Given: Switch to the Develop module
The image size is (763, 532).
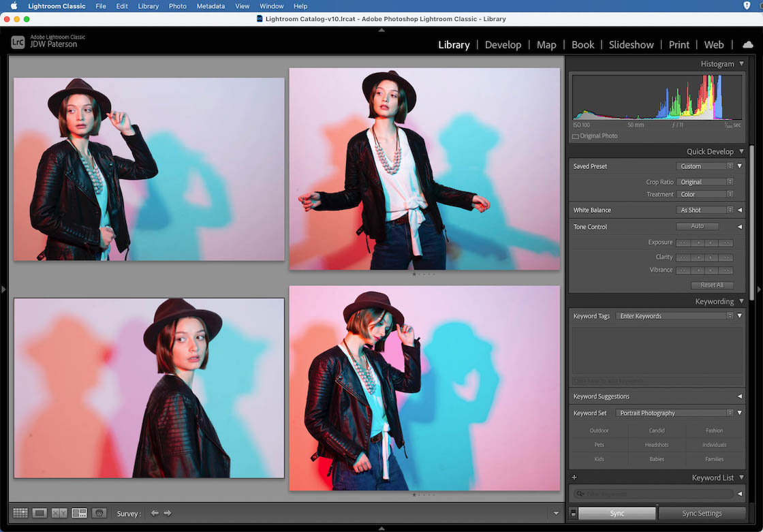Looking at the screenshot, I should click(503, 44).
